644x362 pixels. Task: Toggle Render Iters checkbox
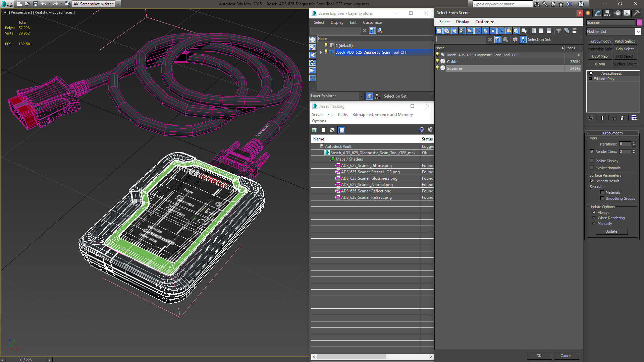coord(592,152)
